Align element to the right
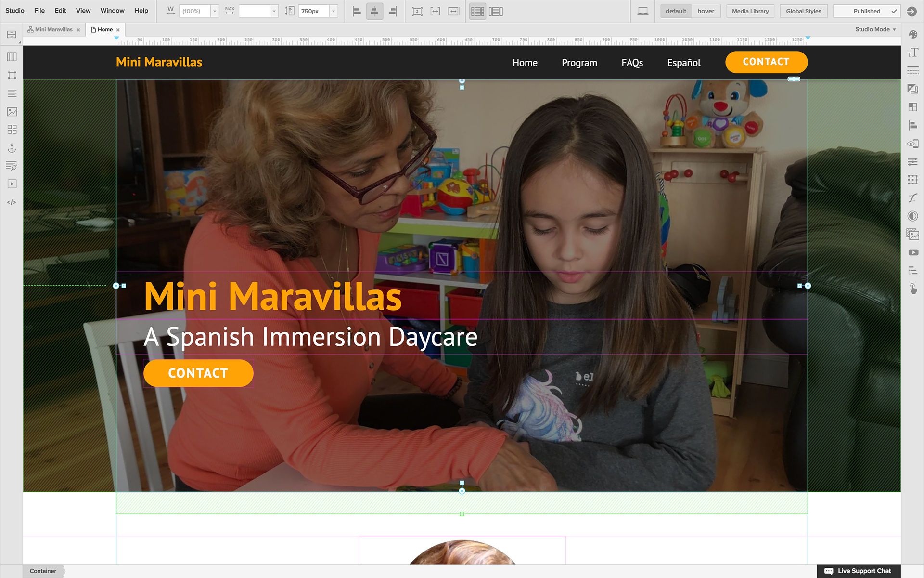924x578 pixels. [393, 11]
